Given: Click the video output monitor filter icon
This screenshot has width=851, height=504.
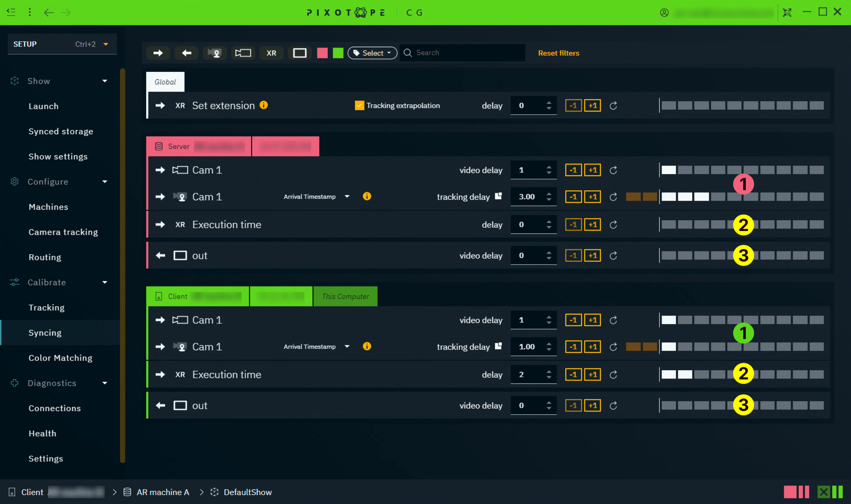Looking at the screenshot, I should [299, 53].
